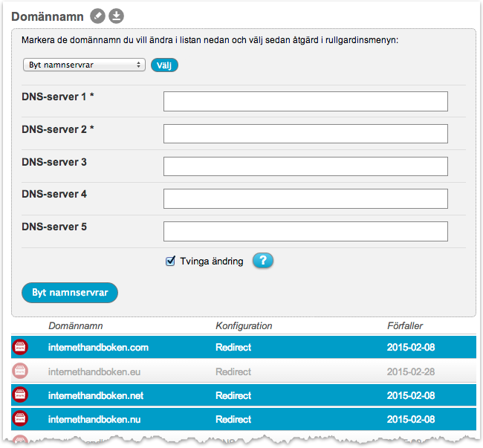Select the DNS-server 3 text box
The height and width of the screenshot is (448, 483).
point(305,166)
